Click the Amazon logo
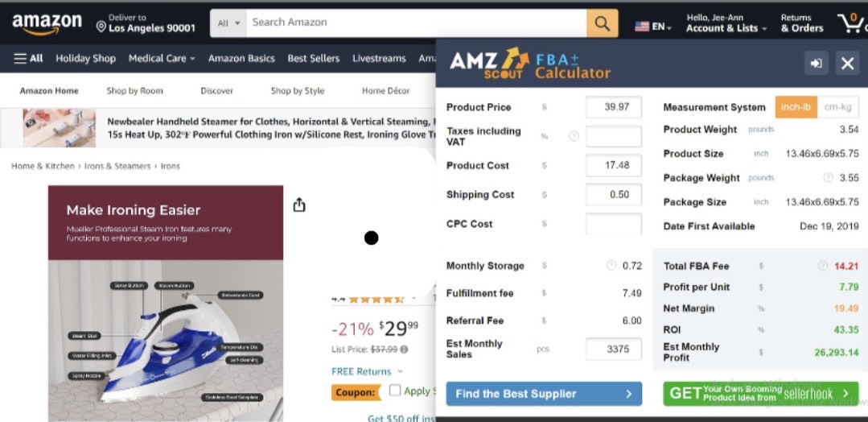Viewport: 868px width, 422px height. (47, 23)
